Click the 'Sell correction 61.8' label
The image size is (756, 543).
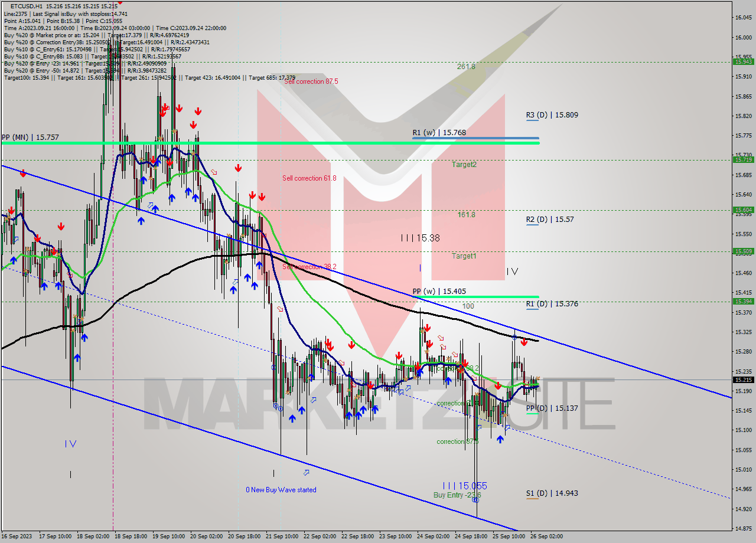[309, 178]
